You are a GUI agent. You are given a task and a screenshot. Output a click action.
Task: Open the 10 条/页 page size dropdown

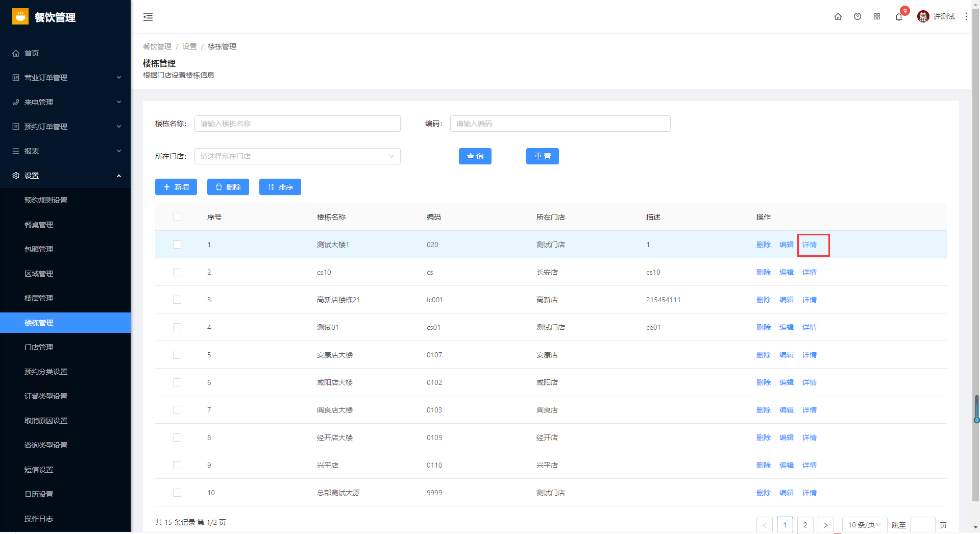[x=864, y=525]
